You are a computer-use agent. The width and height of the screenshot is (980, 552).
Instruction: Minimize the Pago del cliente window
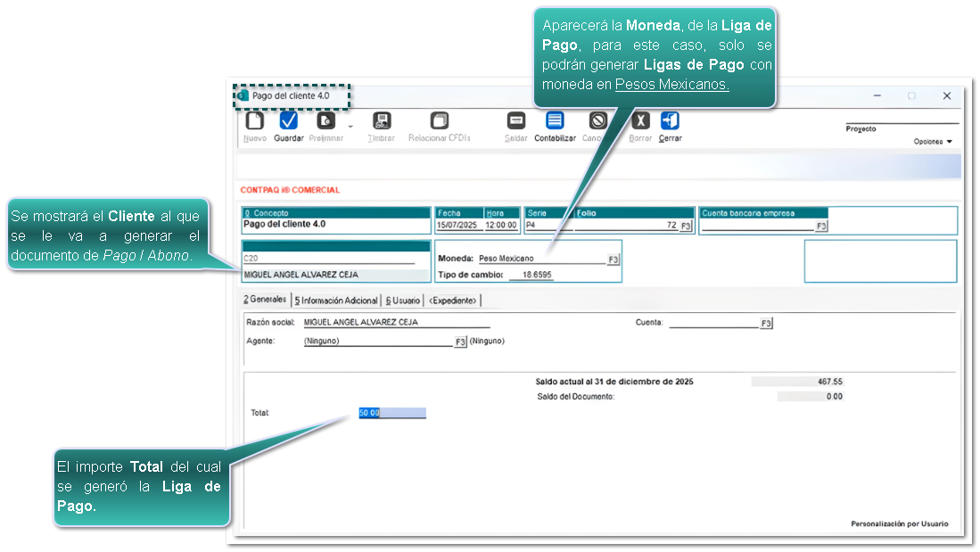[x=877, y=95]
